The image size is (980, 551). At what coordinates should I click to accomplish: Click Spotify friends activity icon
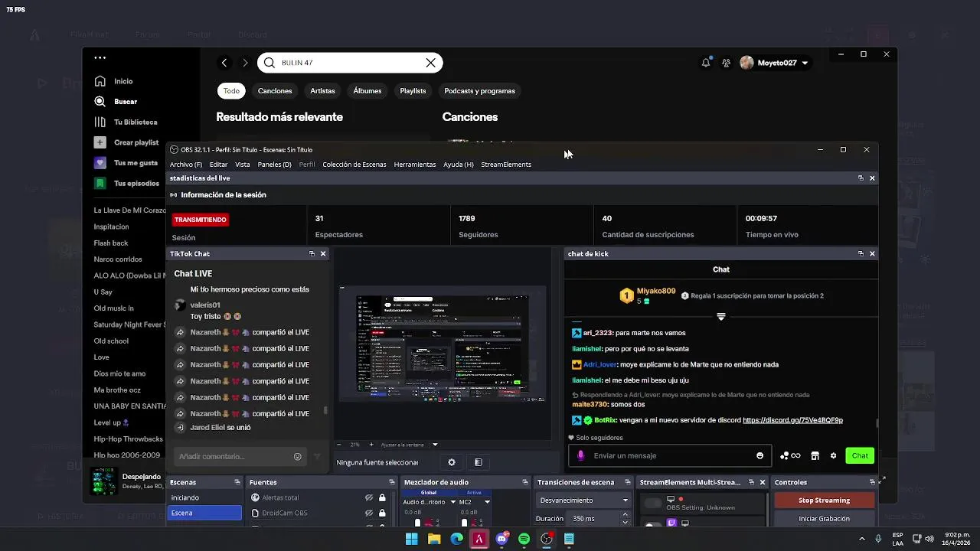click(726, 63)
